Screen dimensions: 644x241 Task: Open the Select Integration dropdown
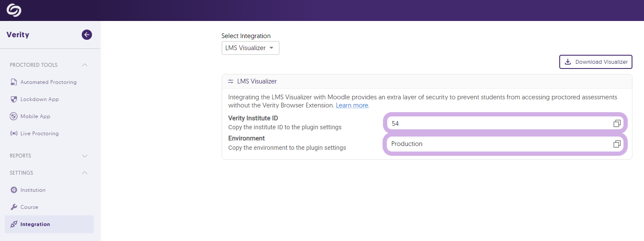(x=250, y=48)
